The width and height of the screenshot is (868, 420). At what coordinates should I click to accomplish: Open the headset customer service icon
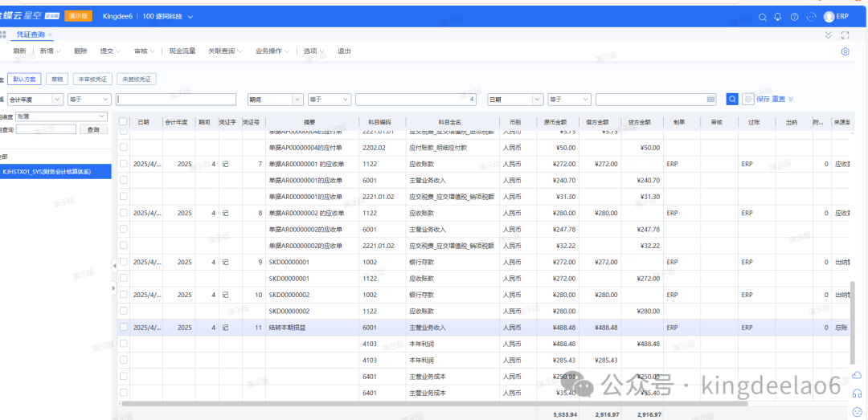tap(857, 393)
